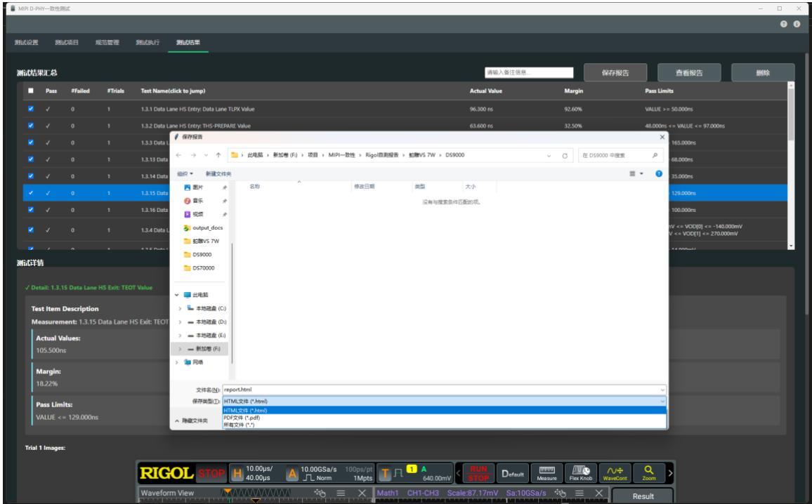This screenshot has height=504, width=812.
Task: Click the orange T trigger icon
Action: pos(386,474)
